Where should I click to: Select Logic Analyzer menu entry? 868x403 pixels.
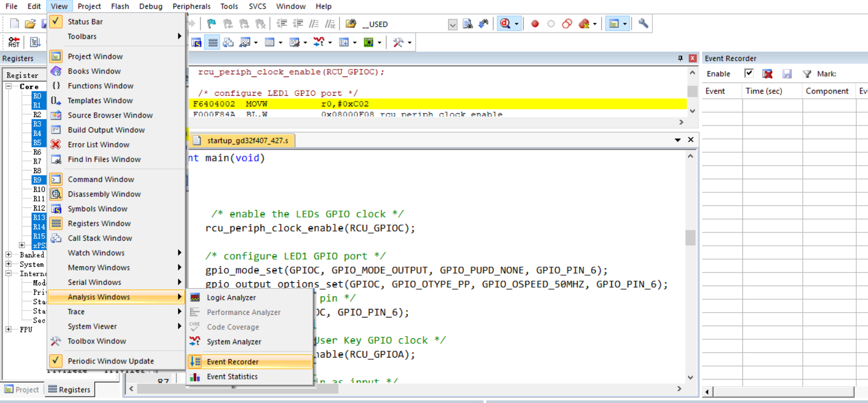coord(250,298)
